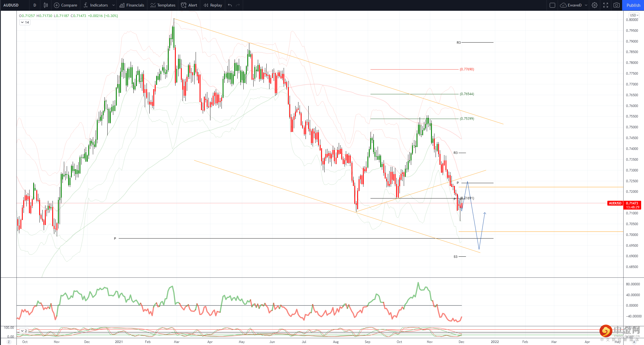Start bar Replay mode
This screenshot has width=644, height=345.
(x=213, y=5)
